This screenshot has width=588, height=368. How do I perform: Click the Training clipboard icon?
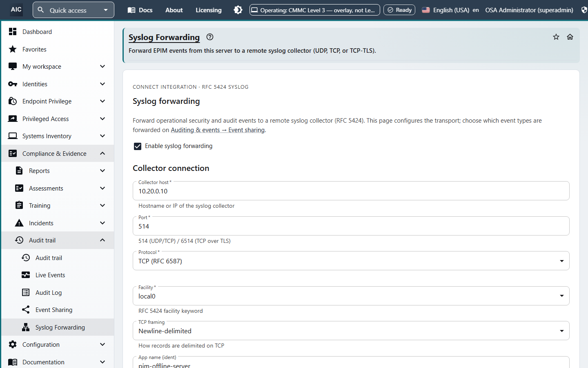(x=19, y=205)
